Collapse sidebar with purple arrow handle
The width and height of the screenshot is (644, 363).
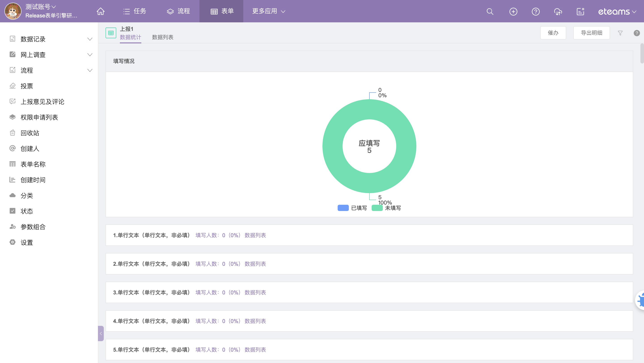coord(101,333)
